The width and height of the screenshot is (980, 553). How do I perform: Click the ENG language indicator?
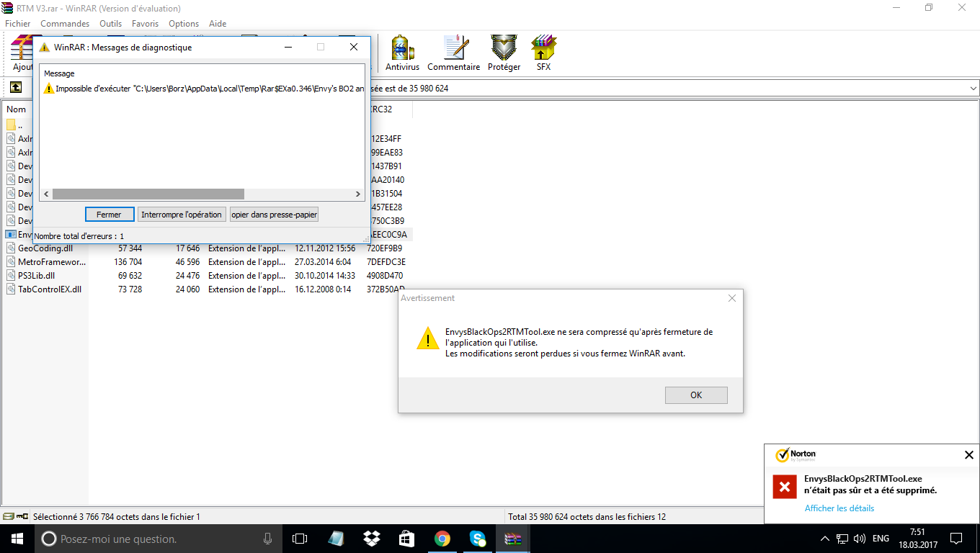point(881,539)
